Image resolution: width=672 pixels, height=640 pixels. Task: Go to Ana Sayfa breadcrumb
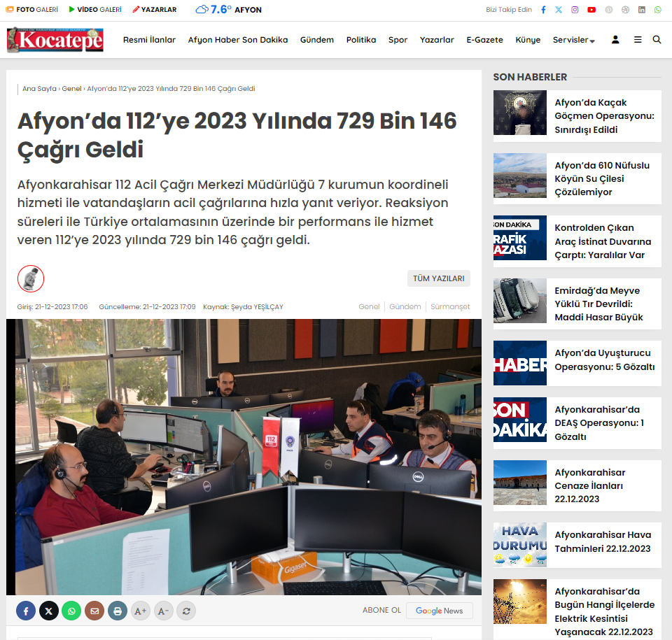(x=39, y=89)
